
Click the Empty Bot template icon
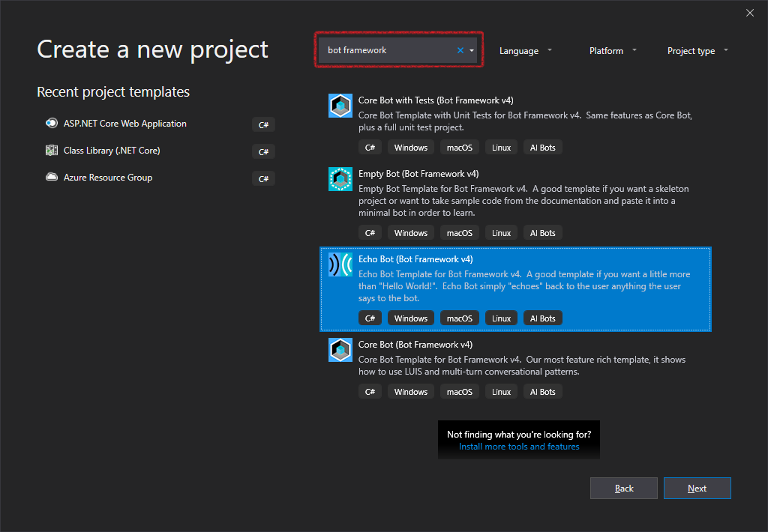pyautogui.click(x=340, y=179)
